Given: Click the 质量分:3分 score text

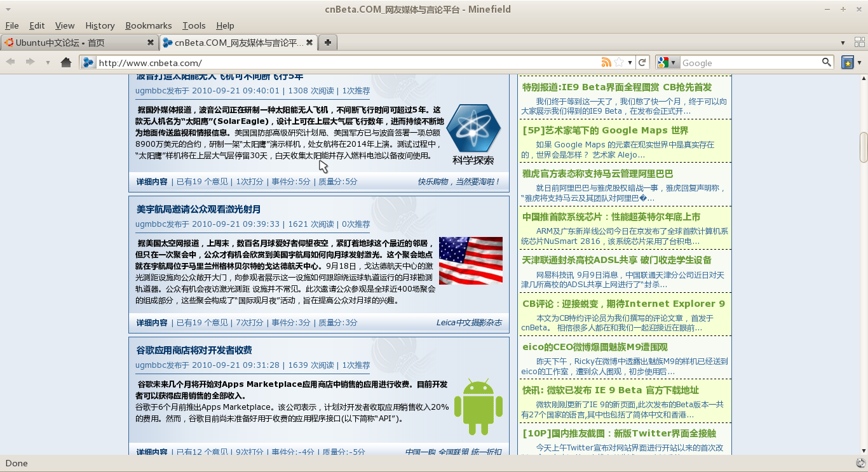Looking at the screenshot, I should click(x=338, y=323).
